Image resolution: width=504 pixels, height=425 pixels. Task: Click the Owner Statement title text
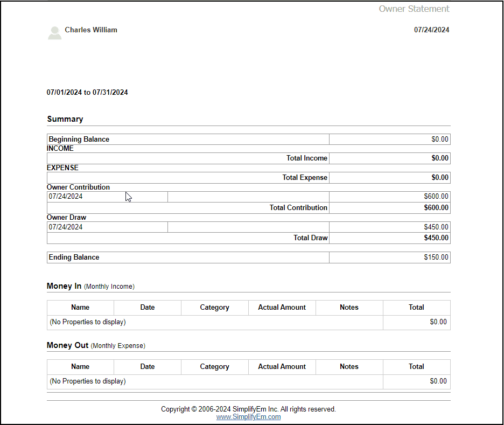pos(414,9)
